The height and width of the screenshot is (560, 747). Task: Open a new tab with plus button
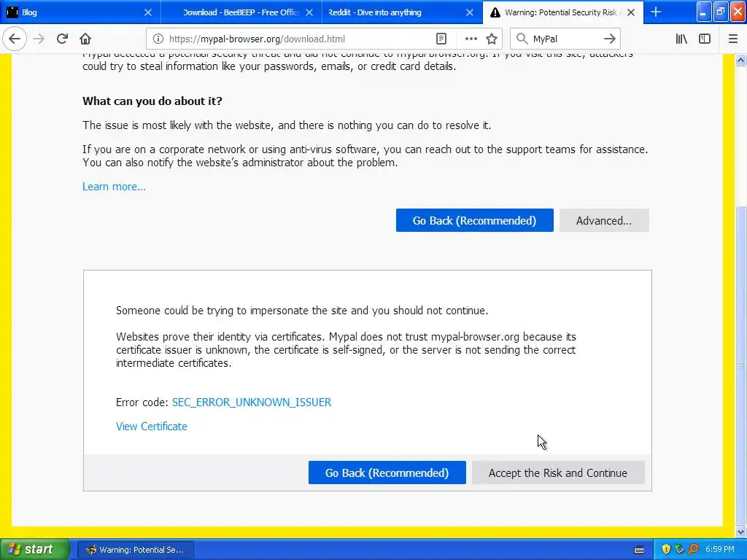pos(656,12)
